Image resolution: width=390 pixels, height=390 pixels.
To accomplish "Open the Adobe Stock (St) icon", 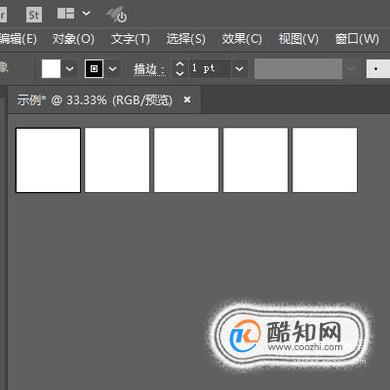I will point(34,15).
